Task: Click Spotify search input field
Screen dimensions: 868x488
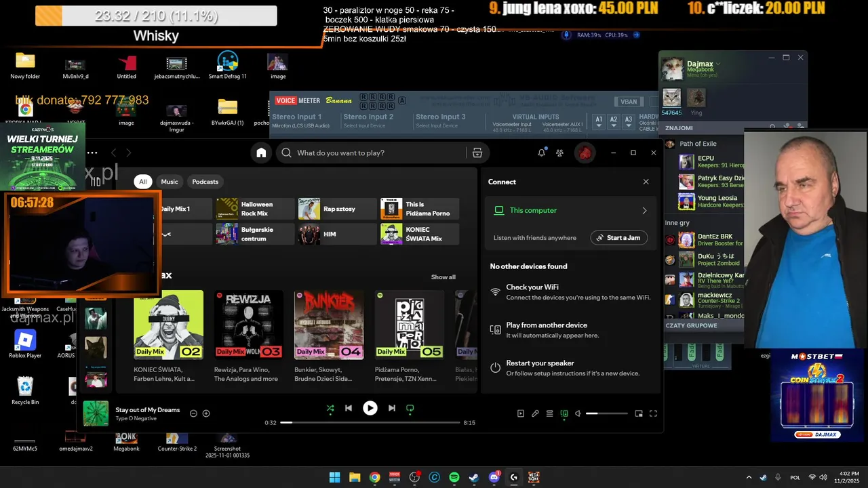Action: pos(371,153)
